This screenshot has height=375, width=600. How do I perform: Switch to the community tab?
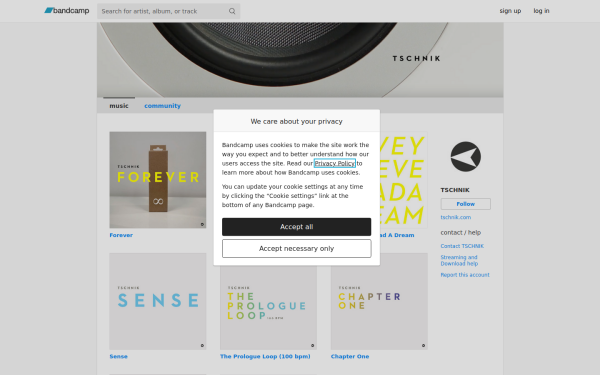[x=162, y=106]
